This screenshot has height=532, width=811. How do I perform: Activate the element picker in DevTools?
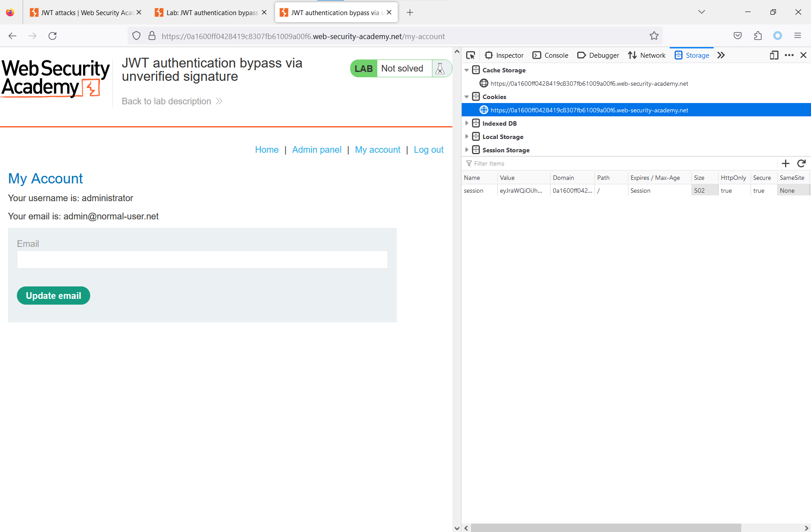tap(471, 55)
